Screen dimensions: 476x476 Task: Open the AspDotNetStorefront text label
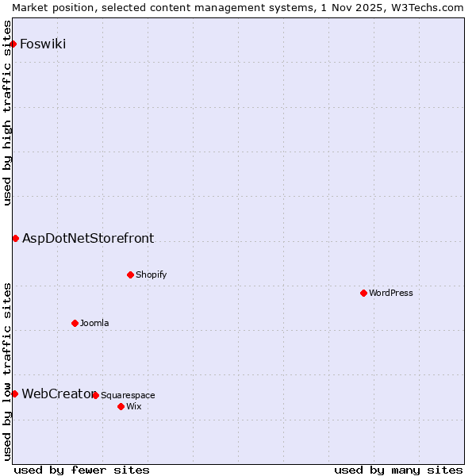[x=88, y=238]
